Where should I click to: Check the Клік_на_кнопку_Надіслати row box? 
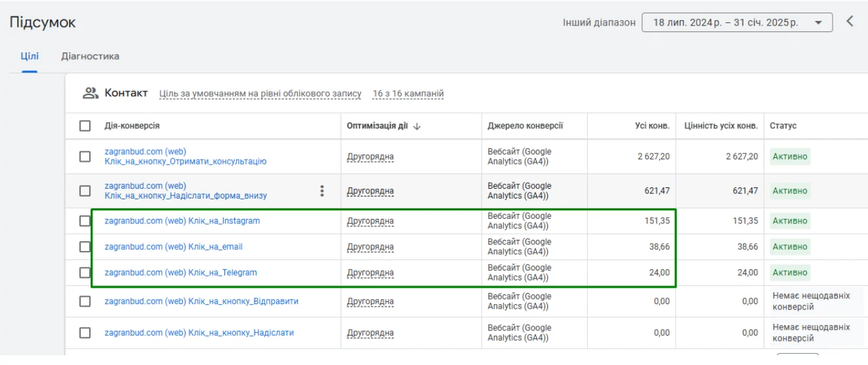[85, 333]
